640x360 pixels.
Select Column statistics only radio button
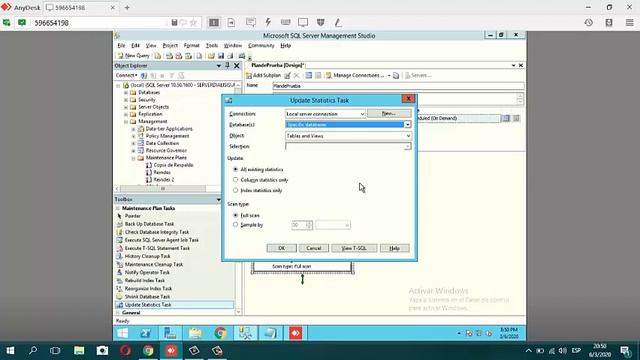click(236, 180)
